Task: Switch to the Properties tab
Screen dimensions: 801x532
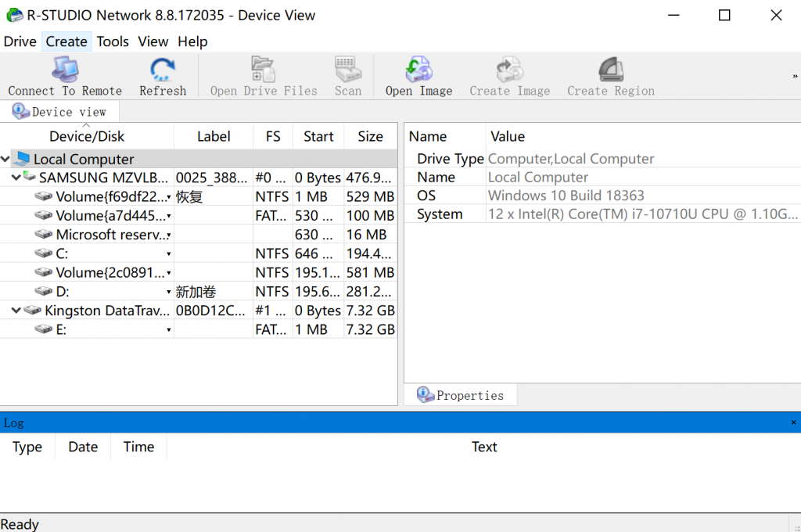Action: (460, 395)
